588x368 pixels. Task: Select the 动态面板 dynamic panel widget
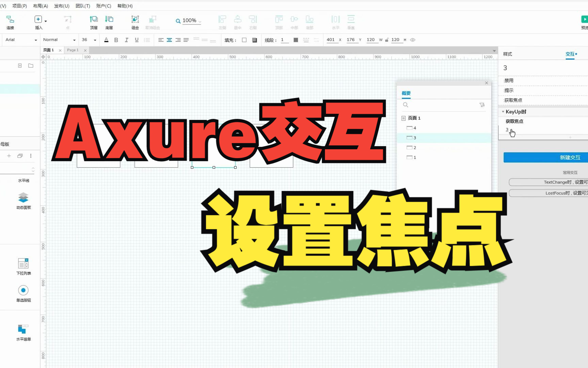tap(23, 201)
